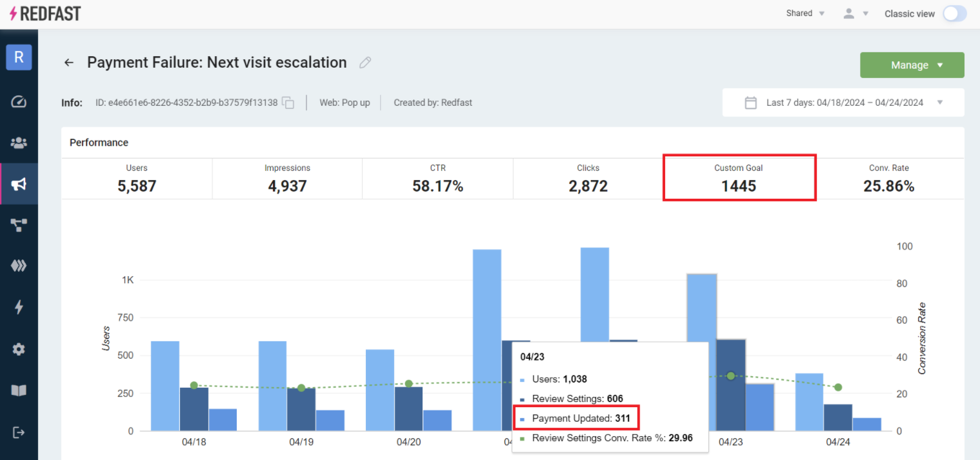The height and width of the screenshot is (460, 980).
Task: Open the user account profile menu
Action: [855, 14]
